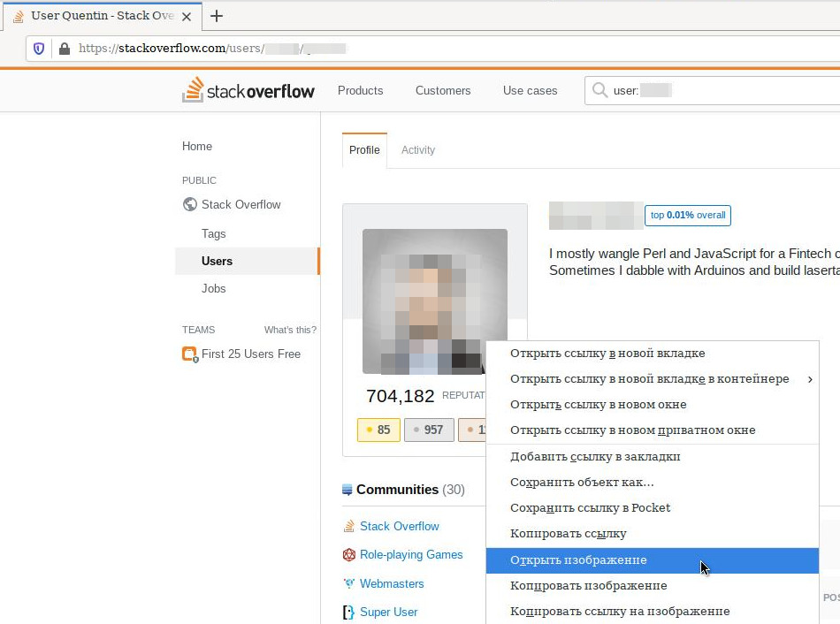840x624 pixels.
Task: Switch to the Profile tab
Action: (x=364, y=150)
